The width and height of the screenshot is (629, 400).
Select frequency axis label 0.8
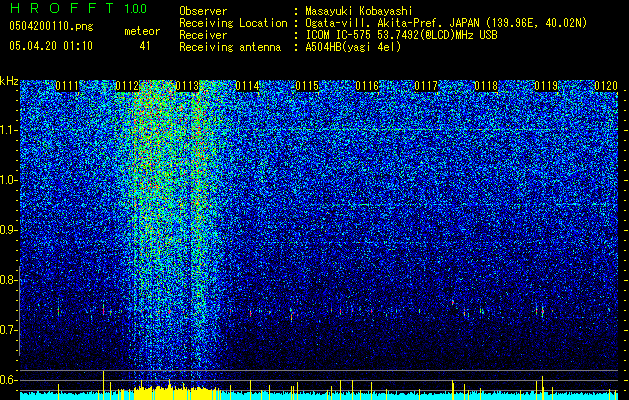click(8, 280)
